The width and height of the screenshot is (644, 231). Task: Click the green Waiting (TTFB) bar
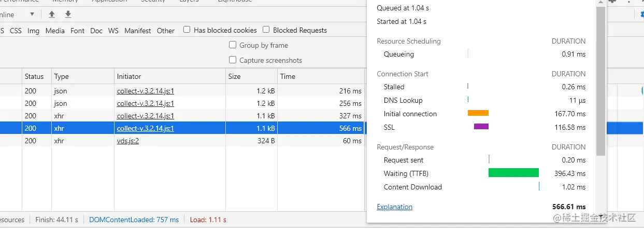click(513, 173)
